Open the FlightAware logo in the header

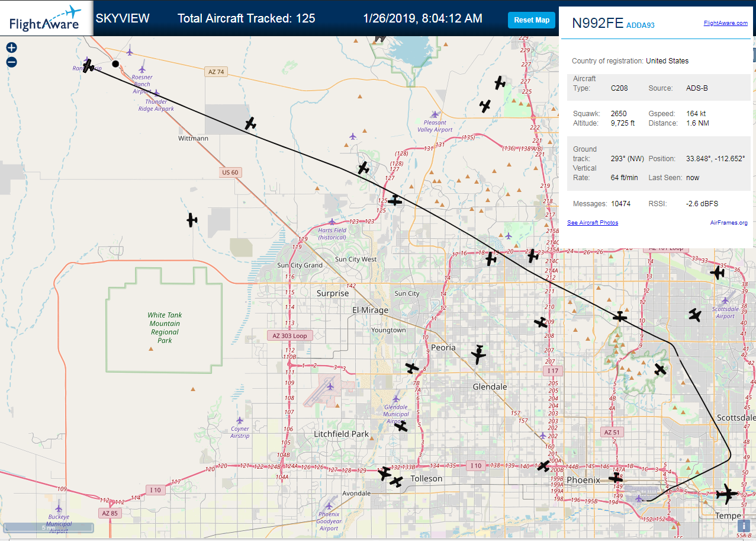click(46, 18)
